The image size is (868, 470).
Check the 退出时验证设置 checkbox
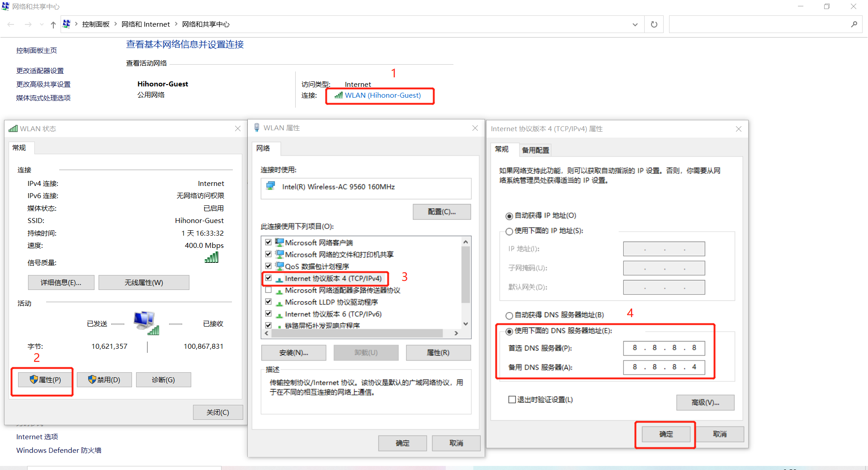(512, 399)
